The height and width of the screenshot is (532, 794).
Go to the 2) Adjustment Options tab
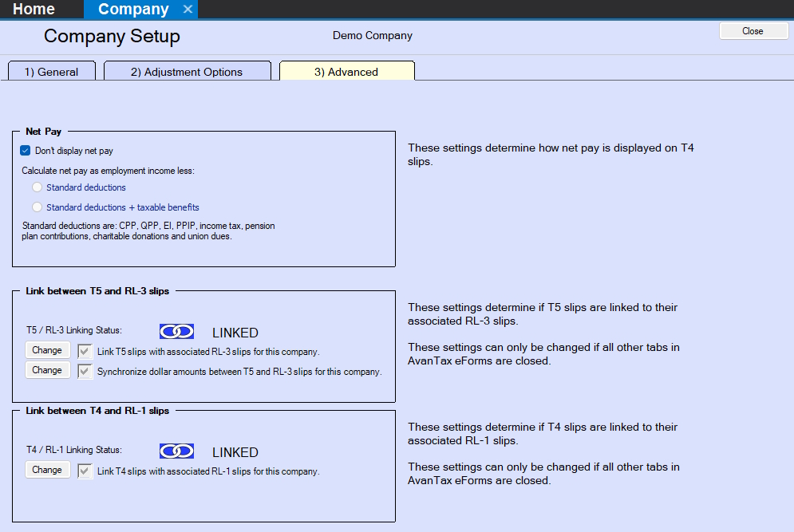point(187,72)
